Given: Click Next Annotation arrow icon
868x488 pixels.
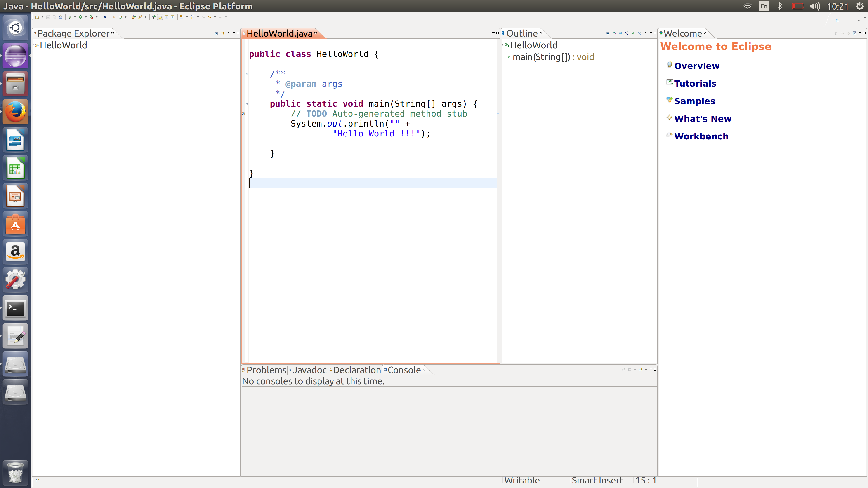Looking at the screenshot, I should 182,17.
